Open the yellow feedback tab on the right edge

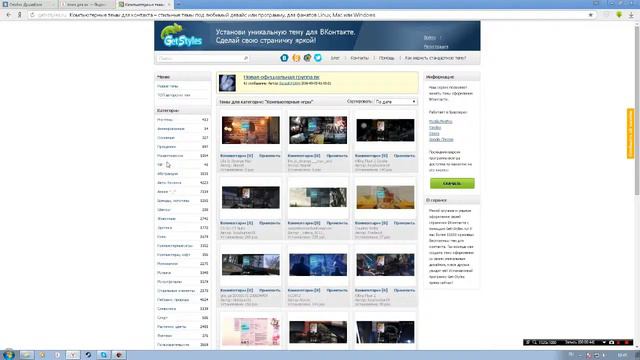click(630, 133)
